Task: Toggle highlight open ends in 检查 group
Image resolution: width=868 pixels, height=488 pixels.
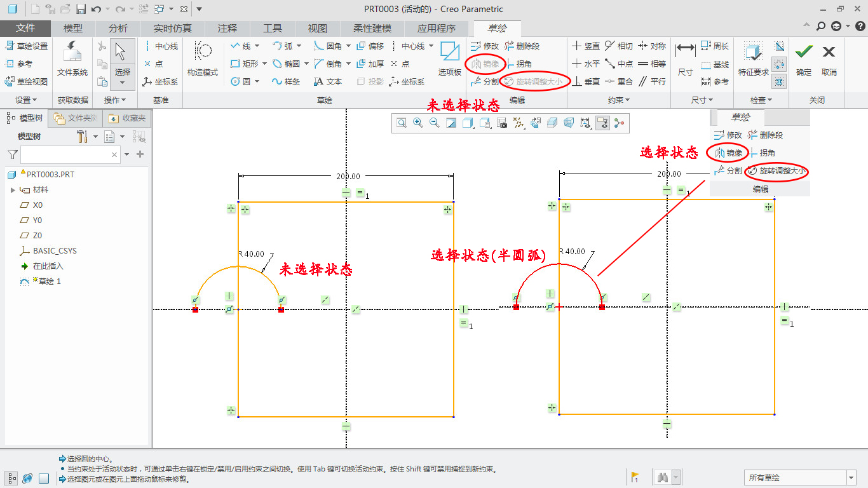Action: coord(780,64)
